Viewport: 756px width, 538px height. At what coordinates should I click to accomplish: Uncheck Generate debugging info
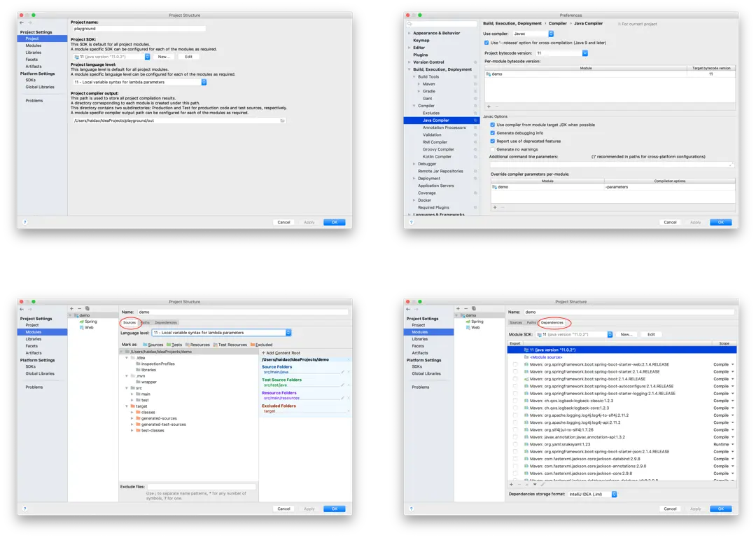(x=493, y=133)
